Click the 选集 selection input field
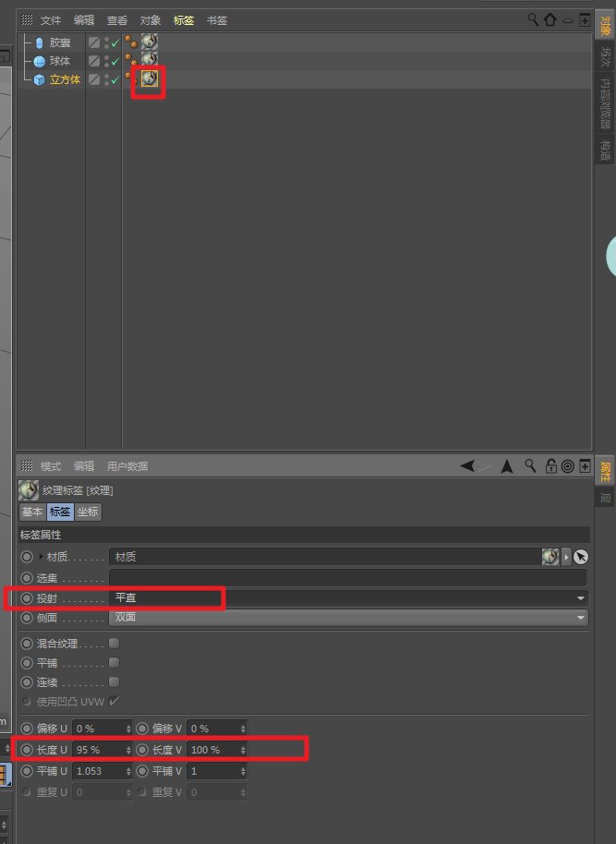This screenshot has height=844, width=616. tap(348, 578)
